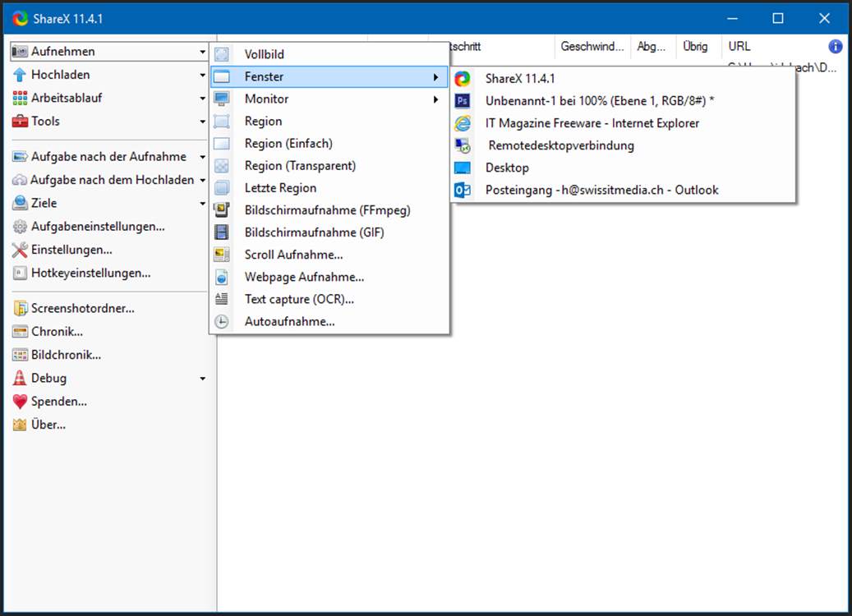Screen dimensions: 852x616
Task: Open Einstellungen... in the sidebar
Action: tap(71, 250)
